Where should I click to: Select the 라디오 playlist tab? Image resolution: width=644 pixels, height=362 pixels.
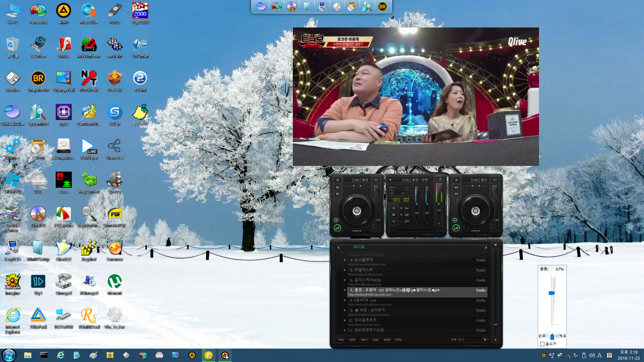click(359, 247)
